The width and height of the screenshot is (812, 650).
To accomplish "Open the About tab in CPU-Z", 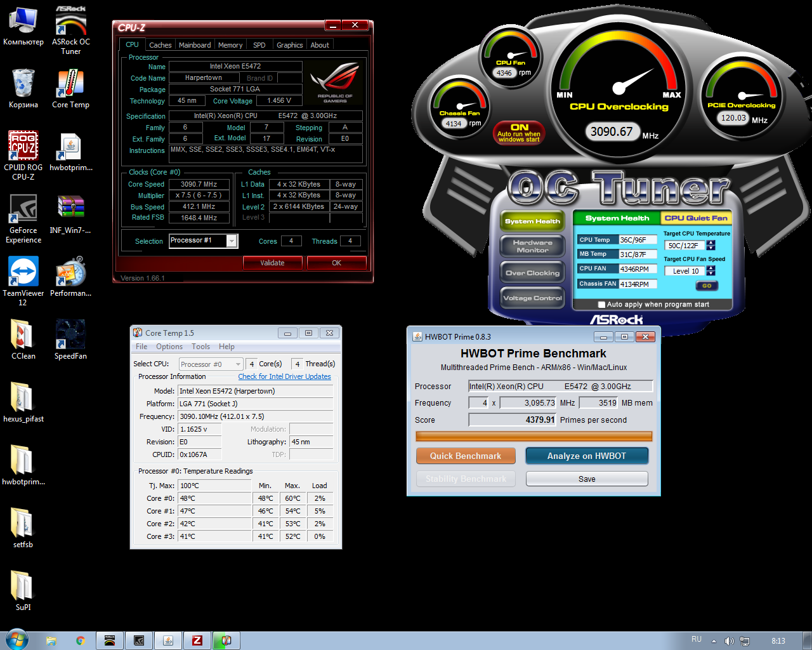I will pyautogui.click(x=320, y=45).
